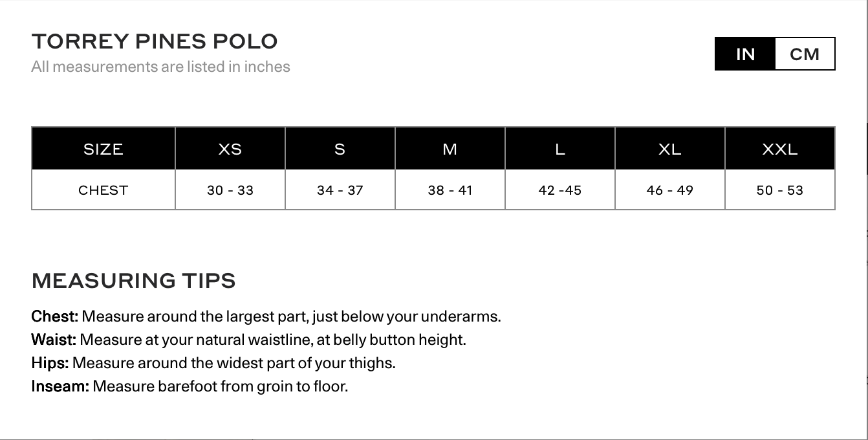Click the 46 - 49 chest cell
This screenshot has height=440, width=868.
pyautogui.click(x=670, y=190)
